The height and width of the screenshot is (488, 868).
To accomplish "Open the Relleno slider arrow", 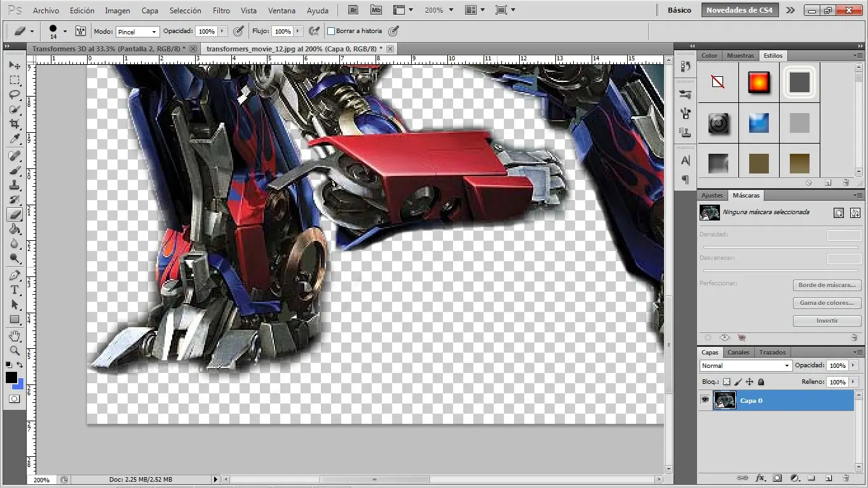I will tap(852, 382).
